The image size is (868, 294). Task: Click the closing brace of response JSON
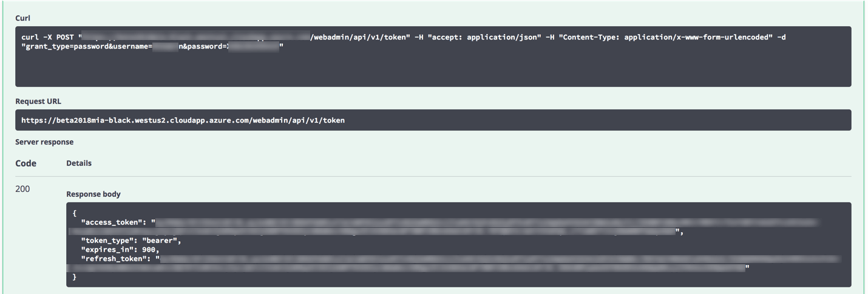(75, 277)
